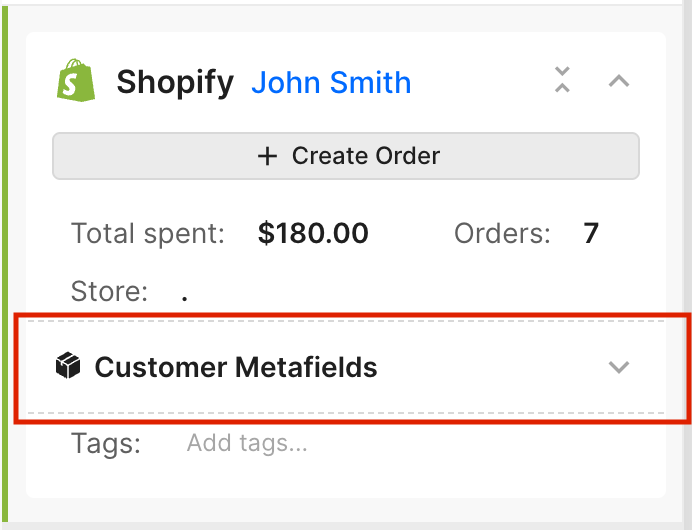Viewport: 692px width, 530px height.
Task: Click the green vertical bar at left edge
Action: click(x=5, y=264)
